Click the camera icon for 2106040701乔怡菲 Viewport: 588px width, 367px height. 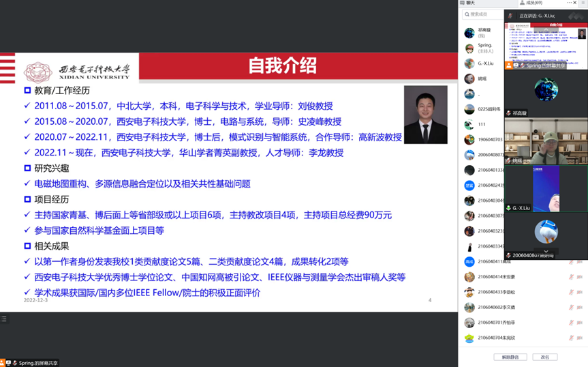point(579,323)
